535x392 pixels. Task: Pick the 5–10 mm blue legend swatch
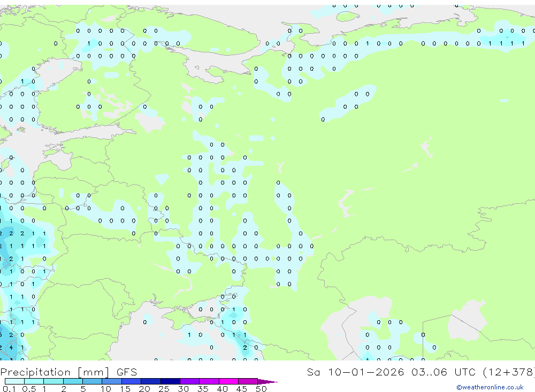pyautogui.click(x=92, y=381)
